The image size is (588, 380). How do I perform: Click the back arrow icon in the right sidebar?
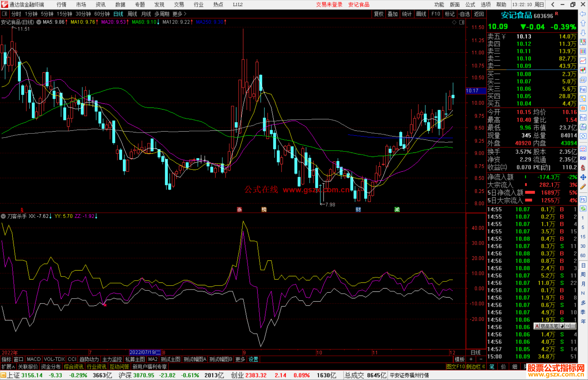click(583, 14)
